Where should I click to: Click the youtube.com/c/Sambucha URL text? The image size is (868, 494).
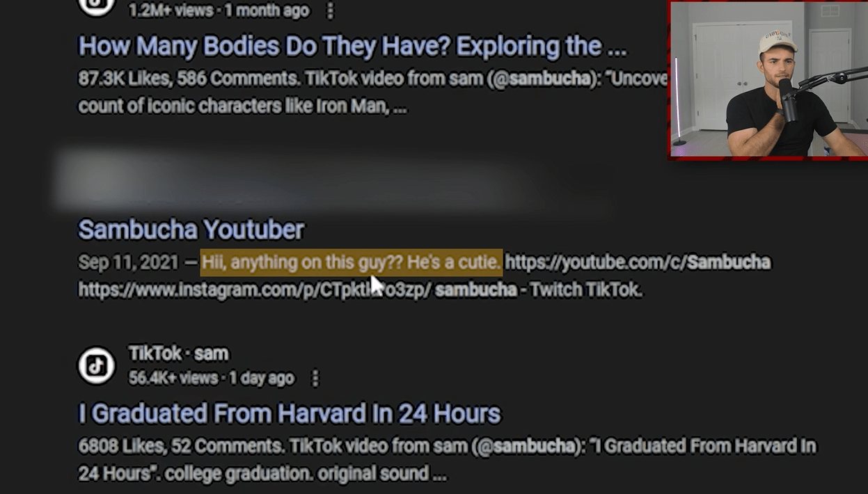point(638,262)
